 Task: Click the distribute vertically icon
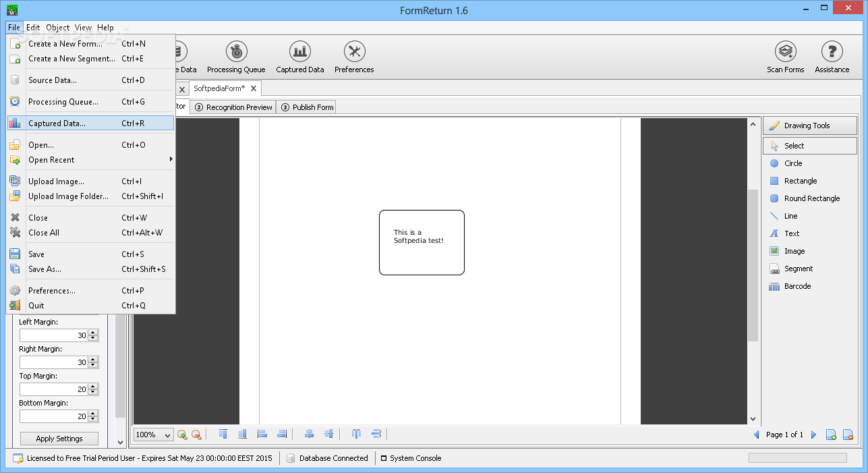click(376, 434)
